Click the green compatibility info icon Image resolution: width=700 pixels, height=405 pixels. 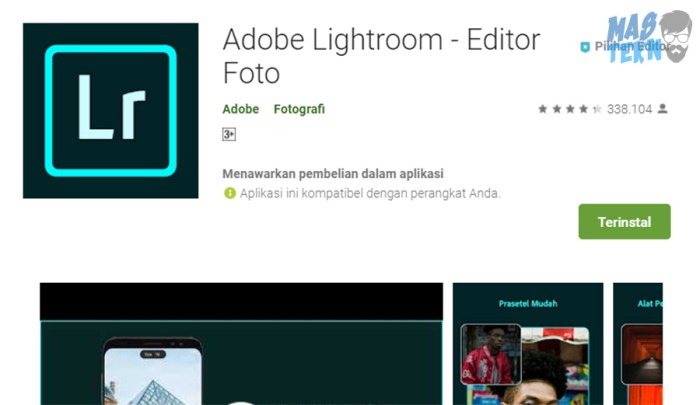click(229, 193)
